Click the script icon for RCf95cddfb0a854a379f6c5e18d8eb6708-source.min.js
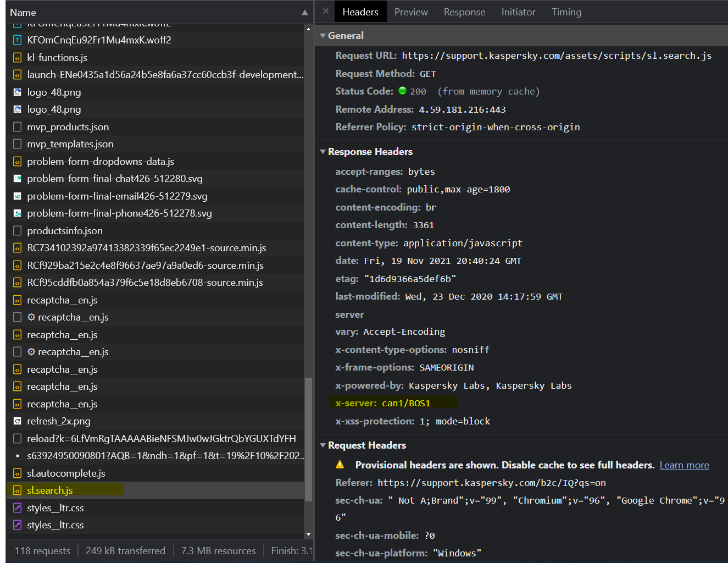Image resolution: width=728 pixels, height=563 pixels. click(17, 283)
